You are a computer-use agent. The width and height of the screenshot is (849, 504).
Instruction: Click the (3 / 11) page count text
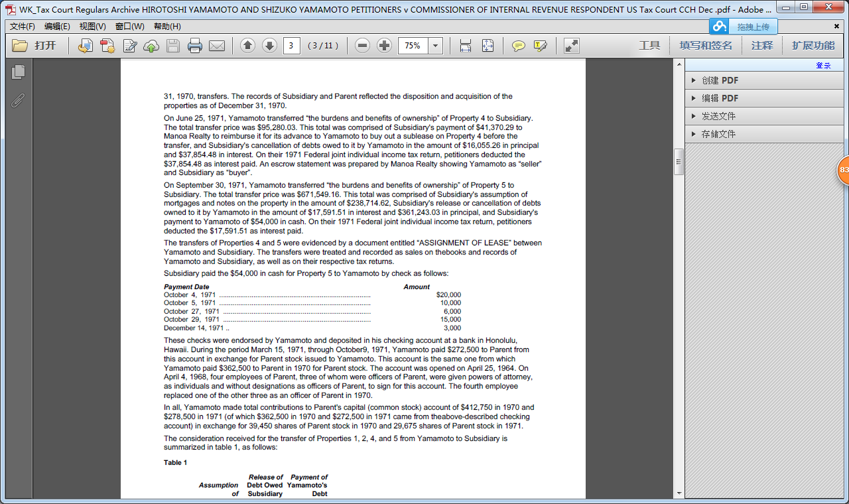point(323,46)
